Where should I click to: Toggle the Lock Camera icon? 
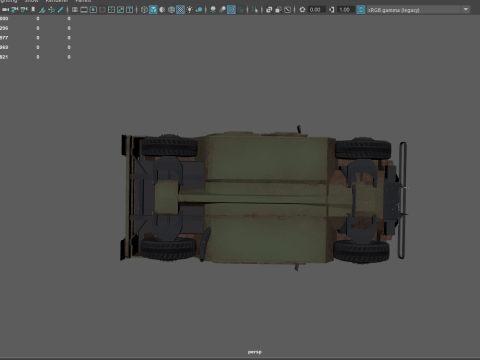[x=15, y=10]
